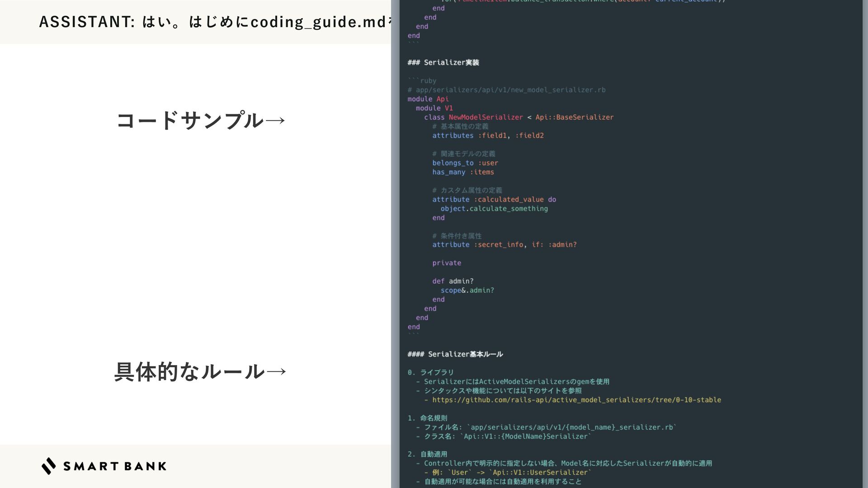Click the '具体的なルール→' label
Image resolution: width=868 pixels, height=488 pixels.
(201, 371)
